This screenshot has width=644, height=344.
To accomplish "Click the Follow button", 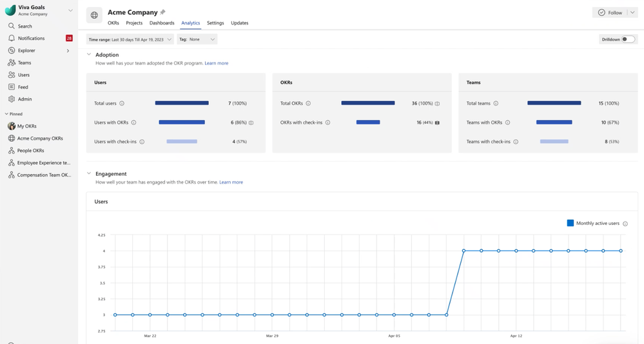I will [610, 13].
